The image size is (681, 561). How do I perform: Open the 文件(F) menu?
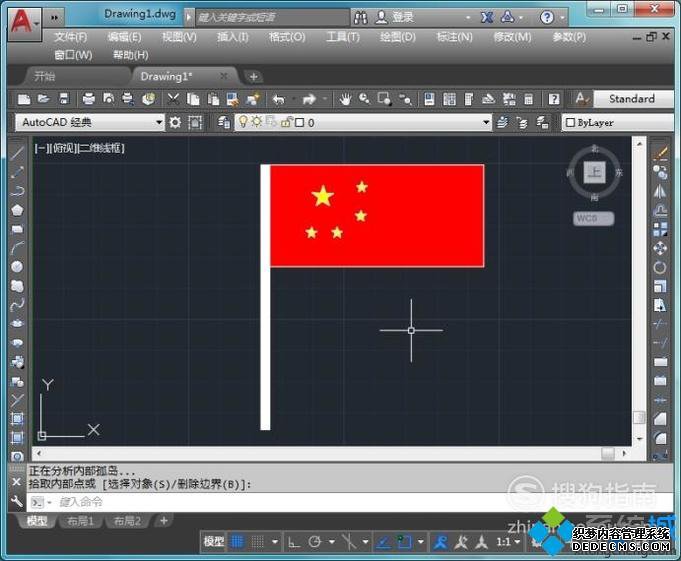click(70, 37)
